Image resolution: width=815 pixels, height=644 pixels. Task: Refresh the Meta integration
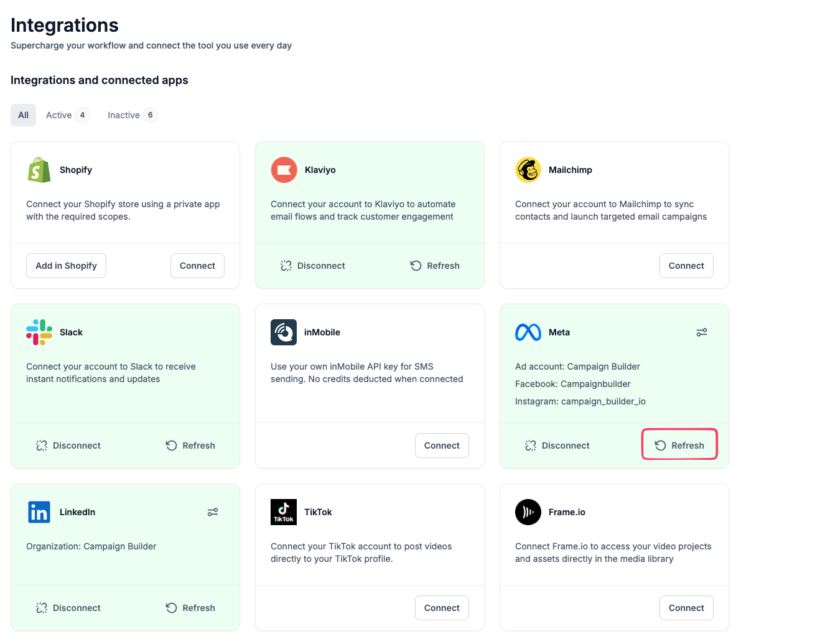679,446
